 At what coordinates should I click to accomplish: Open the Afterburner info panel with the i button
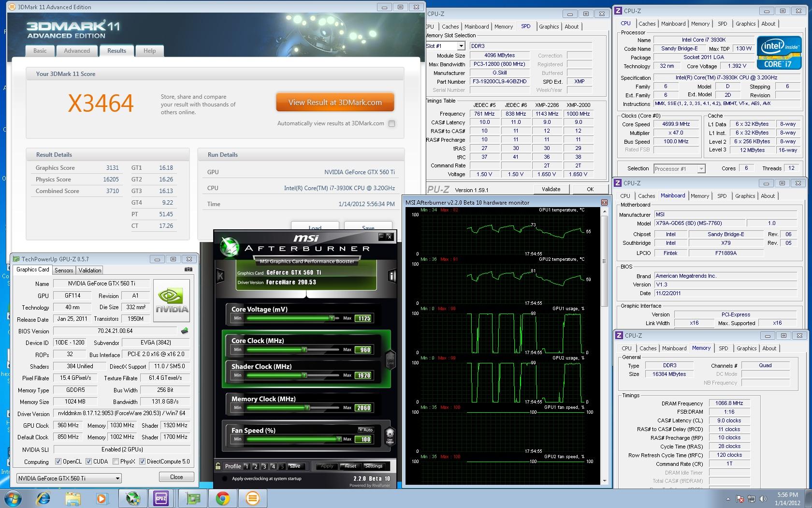pos(392,276)
